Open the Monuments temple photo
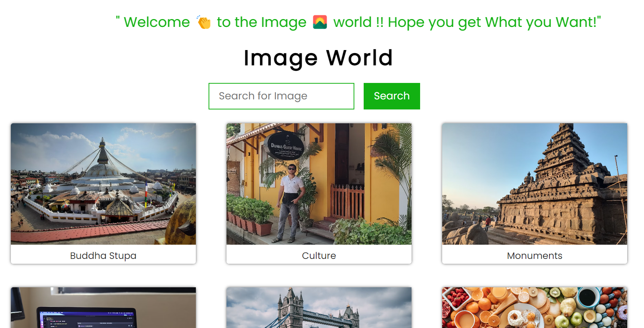Viewport: 644px width, 328px height. pos(534,184)
